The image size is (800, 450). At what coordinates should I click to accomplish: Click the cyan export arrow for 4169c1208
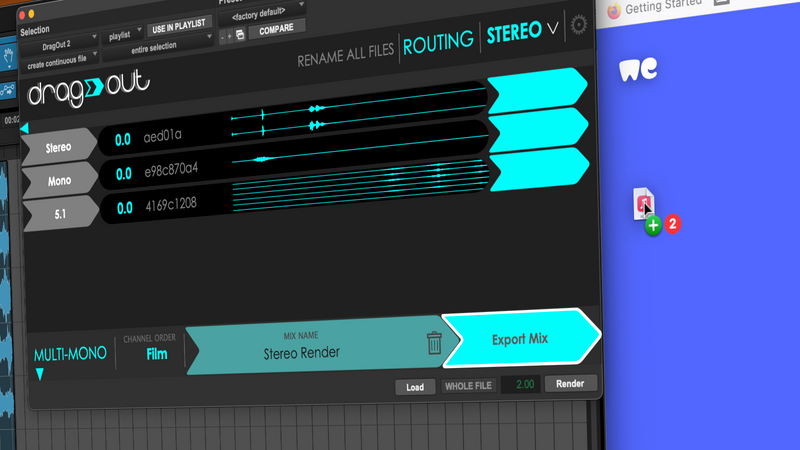coord(540,169)
